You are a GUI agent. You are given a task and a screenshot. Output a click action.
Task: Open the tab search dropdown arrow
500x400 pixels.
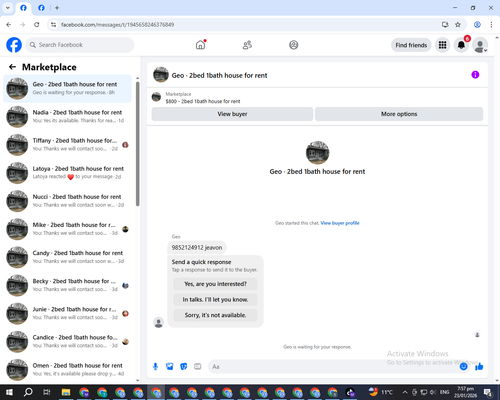pos(8,8)
